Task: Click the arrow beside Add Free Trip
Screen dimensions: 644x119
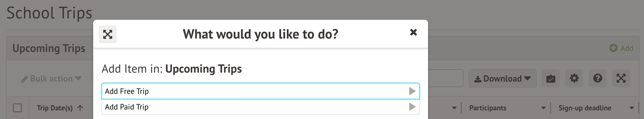Action: [412, 91]
